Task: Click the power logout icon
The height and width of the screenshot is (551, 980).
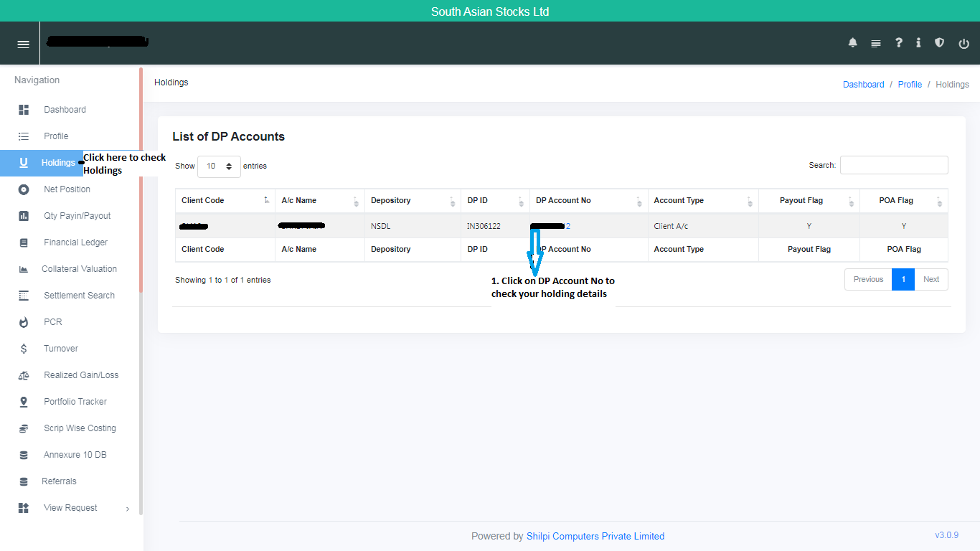Action: [x=963, y=44]
